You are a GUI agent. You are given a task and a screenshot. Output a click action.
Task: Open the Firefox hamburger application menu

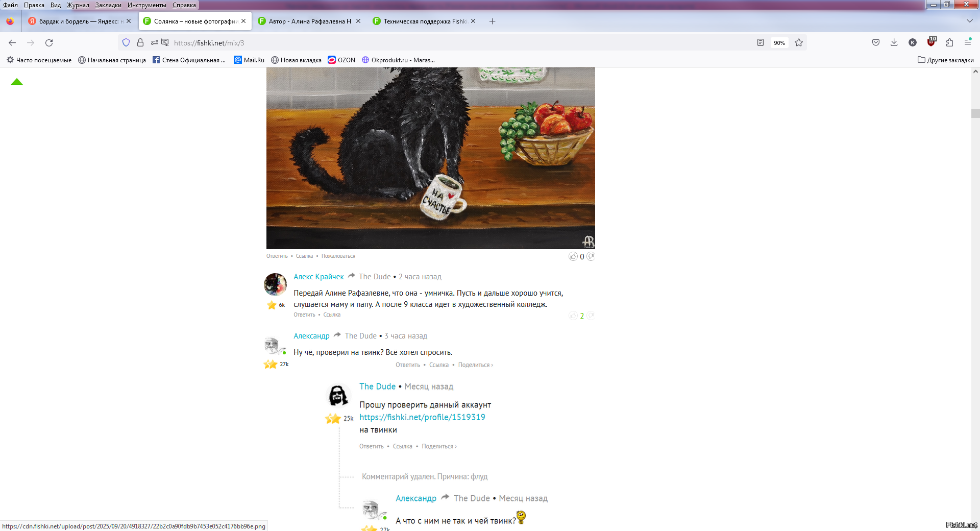(968, 43)
